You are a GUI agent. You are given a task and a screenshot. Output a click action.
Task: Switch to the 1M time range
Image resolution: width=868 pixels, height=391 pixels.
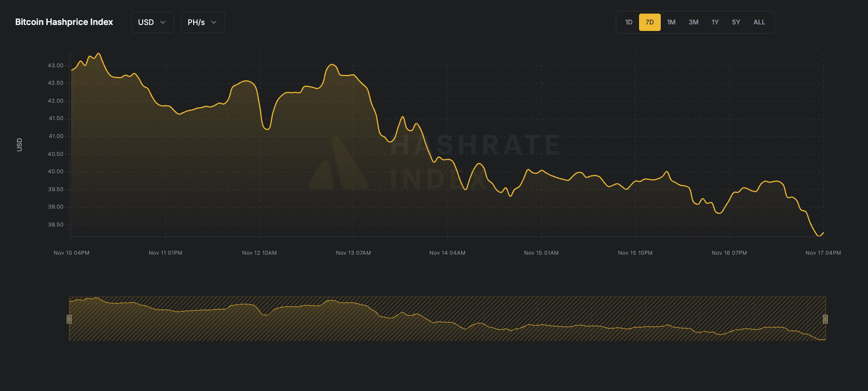[x=672, y=22]
